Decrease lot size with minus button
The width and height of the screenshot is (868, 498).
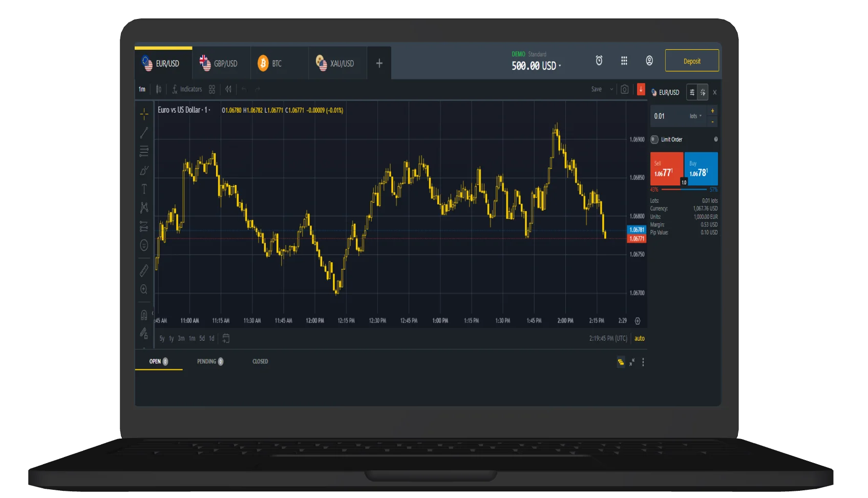point(712,122)
